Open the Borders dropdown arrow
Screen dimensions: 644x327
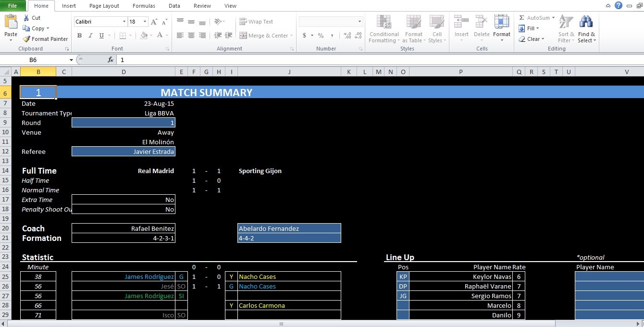tap(130, 36)
